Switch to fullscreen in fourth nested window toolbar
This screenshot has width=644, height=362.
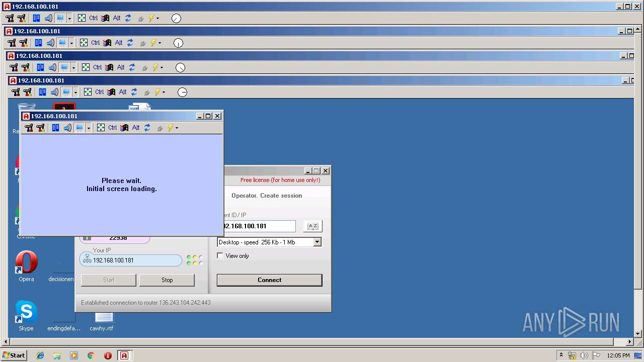(88, 92)
